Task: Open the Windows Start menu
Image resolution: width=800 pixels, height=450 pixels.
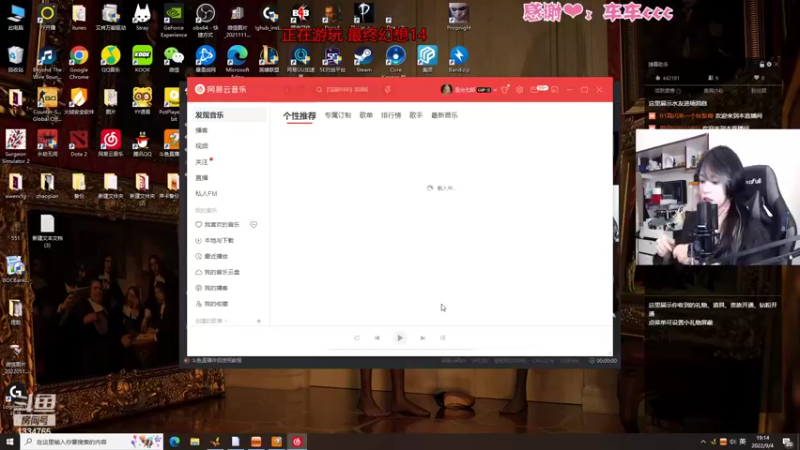Action: 10,441
